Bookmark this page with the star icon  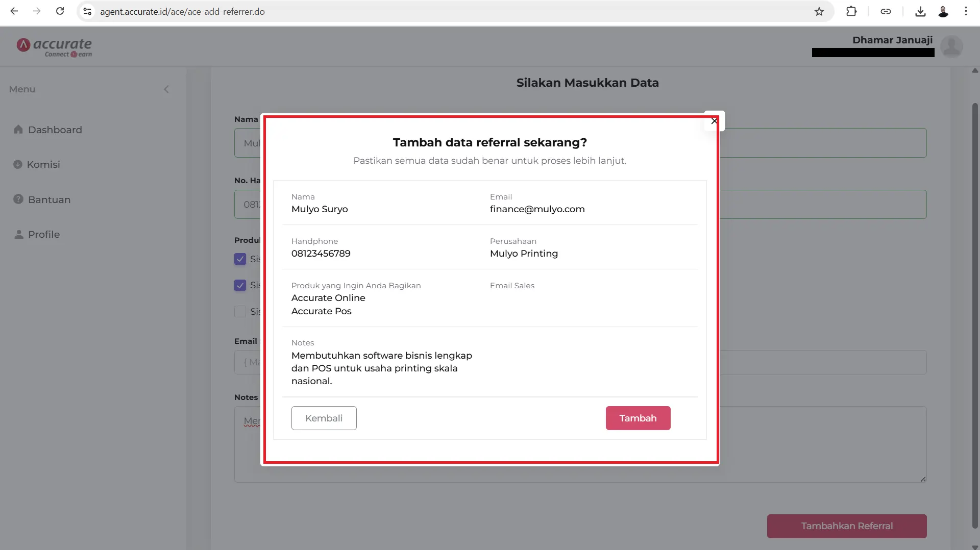tap(819, 11)
